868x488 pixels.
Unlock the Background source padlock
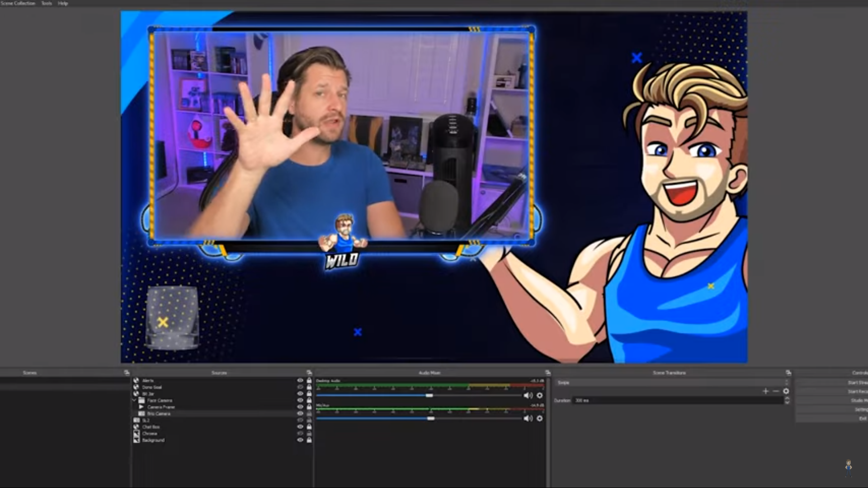[x=309, y=440]
